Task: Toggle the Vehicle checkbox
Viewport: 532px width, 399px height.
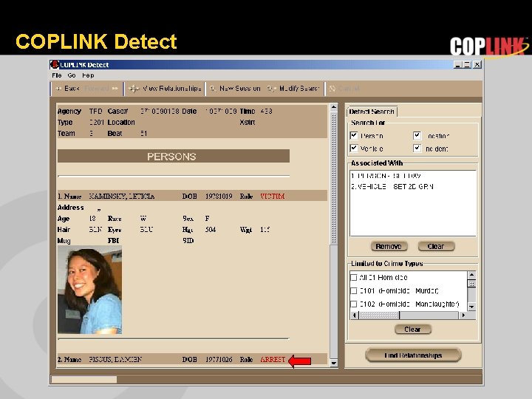Action: click(354, 149)
